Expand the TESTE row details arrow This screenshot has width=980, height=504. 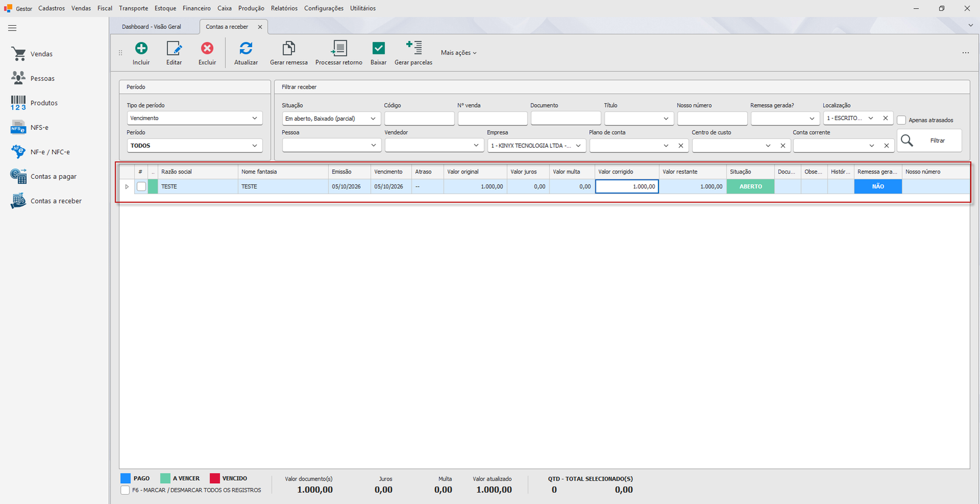click(127, 187)
